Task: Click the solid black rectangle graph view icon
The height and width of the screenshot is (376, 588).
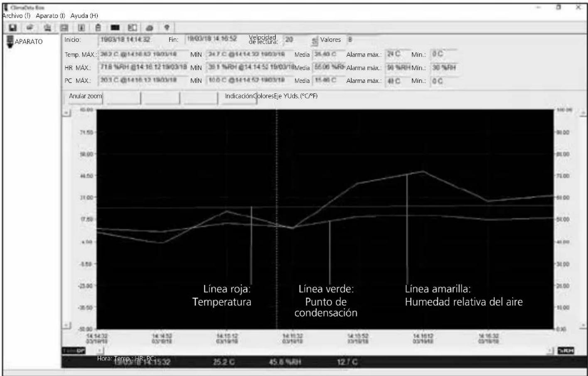Action: pyautogui.click(x=115, y=27)
